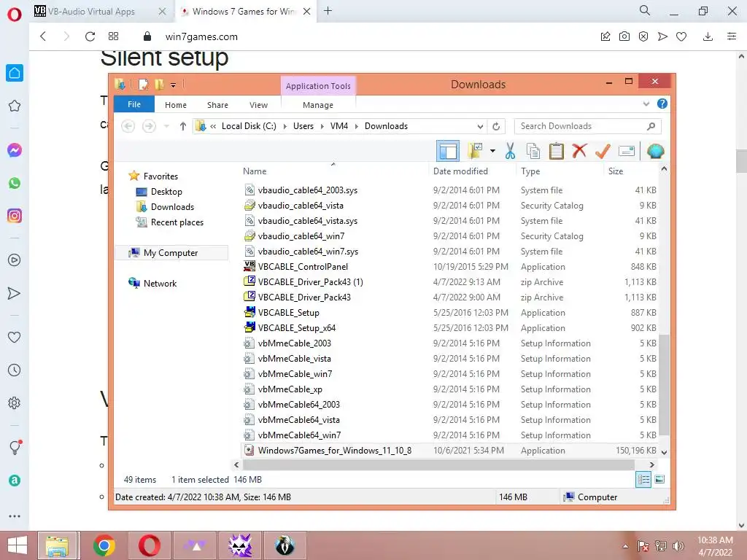Reload the win7games.com page
This screenshot has height=560, width=747.
pyautogui.click(x=90, y=36)
